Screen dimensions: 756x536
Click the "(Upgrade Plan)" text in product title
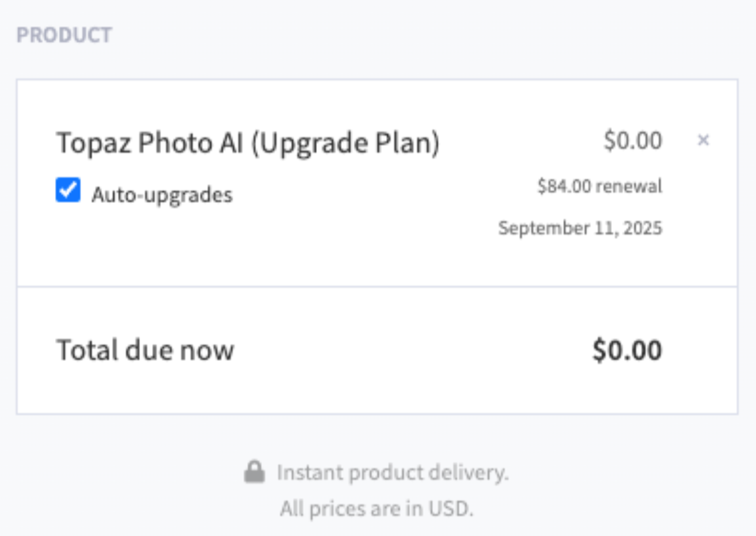pos(345,143)
